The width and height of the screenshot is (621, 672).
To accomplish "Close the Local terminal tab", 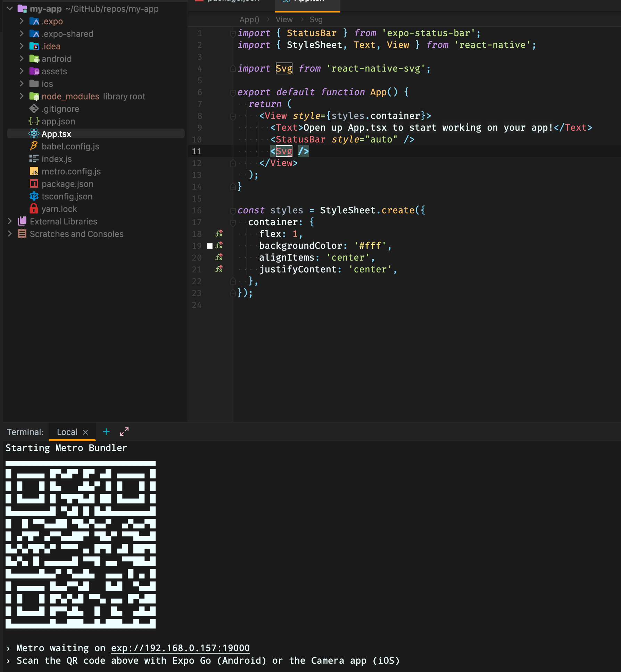I will tap(85, 432).
